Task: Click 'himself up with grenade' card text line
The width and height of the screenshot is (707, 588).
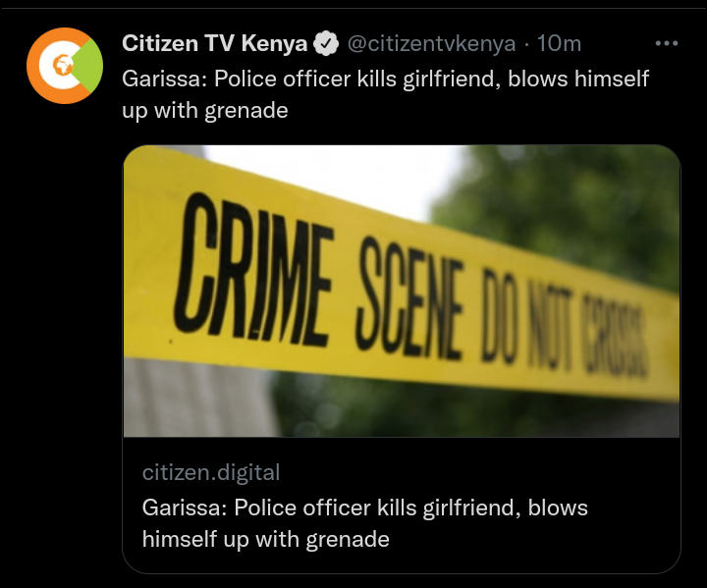Action: (265, 539)
